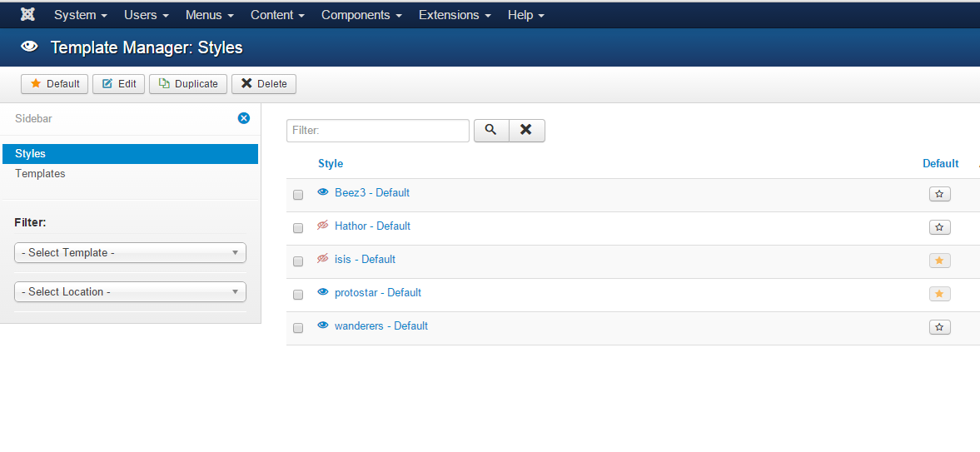Select the wanderers - Default checkbox
Screen dimensions: 980x452
click(x=298, y=328)
